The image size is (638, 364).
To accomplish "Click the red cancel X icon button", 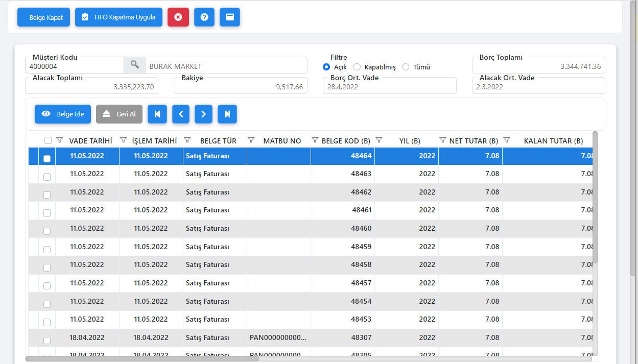I will click(178, 17).
